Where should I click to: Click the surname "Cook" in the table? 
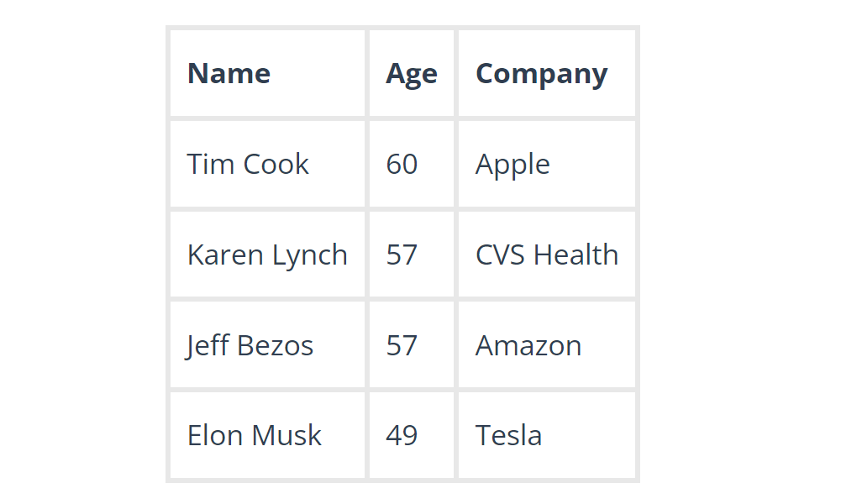[276, 164]
